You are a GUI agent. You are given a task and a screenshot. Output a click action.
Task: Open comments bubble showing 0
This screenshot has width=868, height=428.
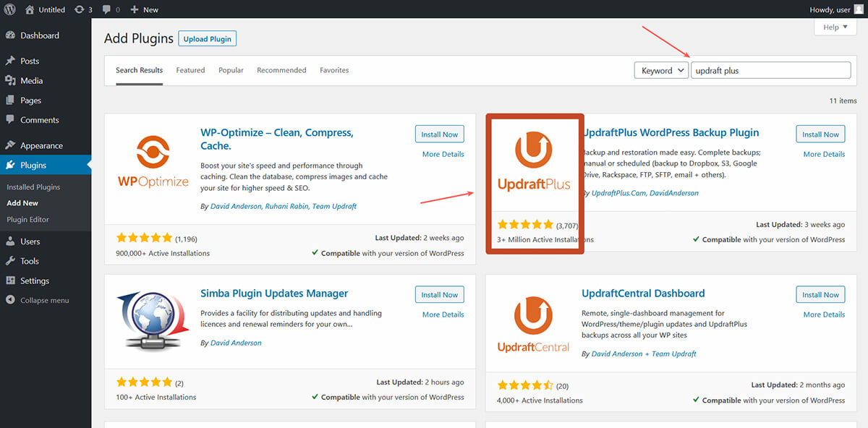click(111, 9)
